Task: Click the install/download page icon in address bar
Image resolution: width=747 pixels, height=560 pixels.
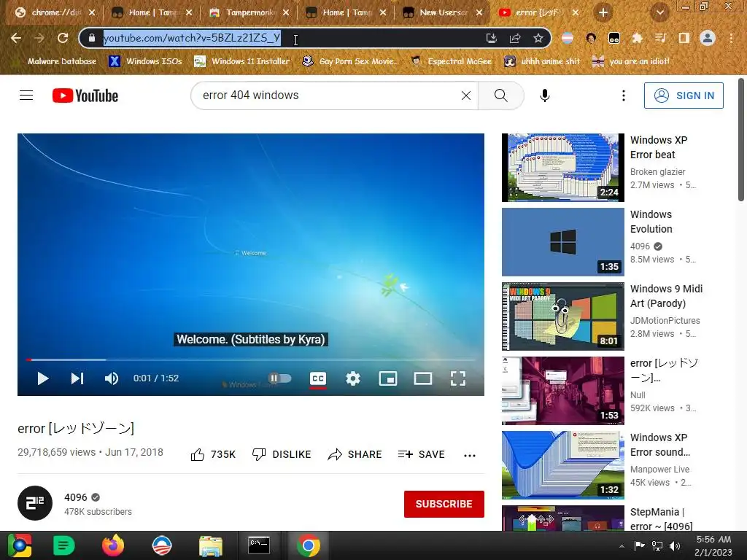Action: [x=491, y=38]
